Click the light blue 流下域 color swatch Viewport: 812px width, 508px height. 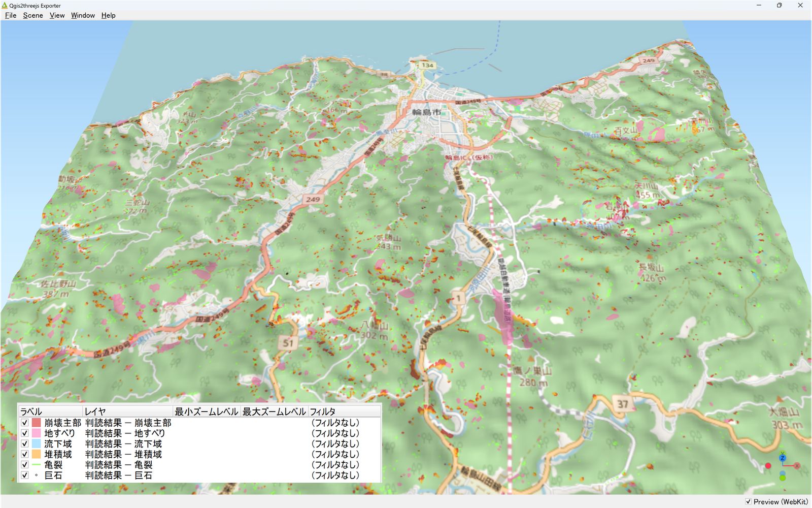tap(36, 444)
